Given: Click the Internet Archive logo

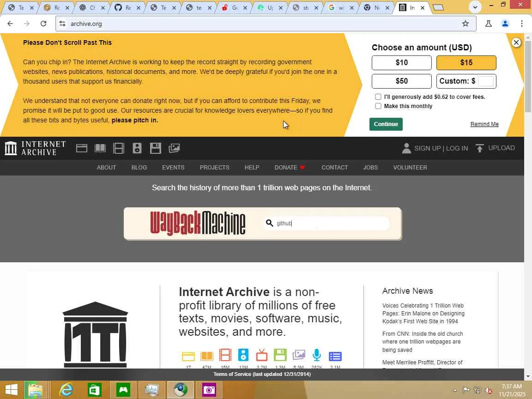Looking at the screenshot, I should [x=35, y=148].
